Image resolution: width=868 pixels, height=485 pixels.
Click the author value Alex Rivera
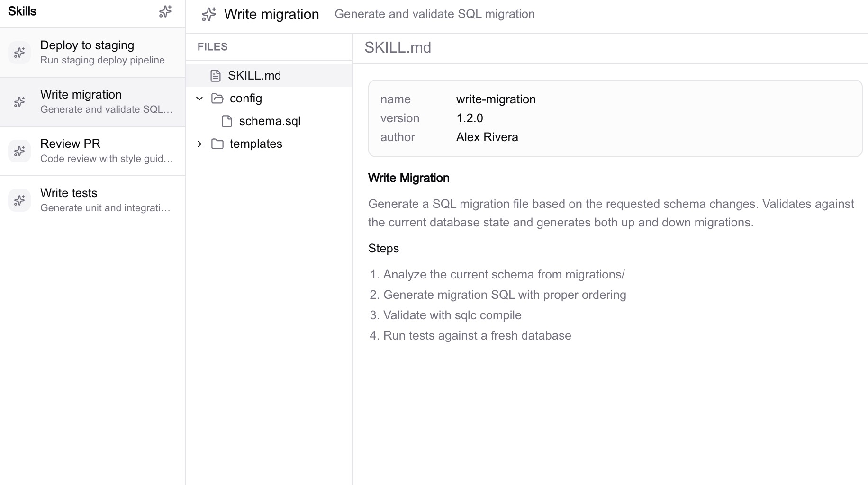pos(487,137)
